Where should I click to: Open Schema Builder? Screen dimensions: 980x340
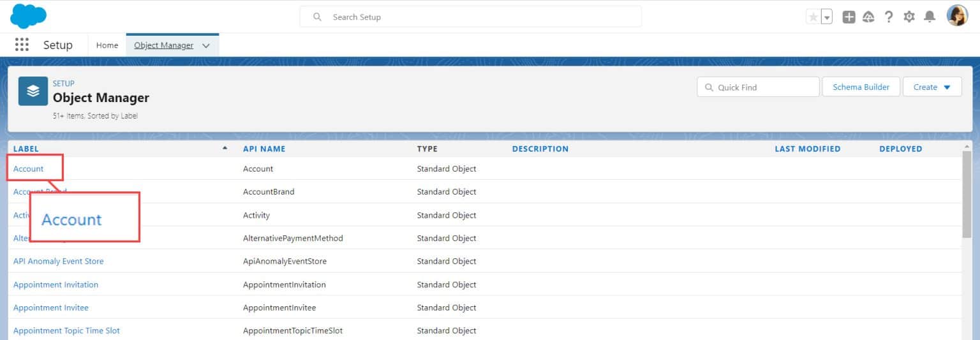[861, 87]
